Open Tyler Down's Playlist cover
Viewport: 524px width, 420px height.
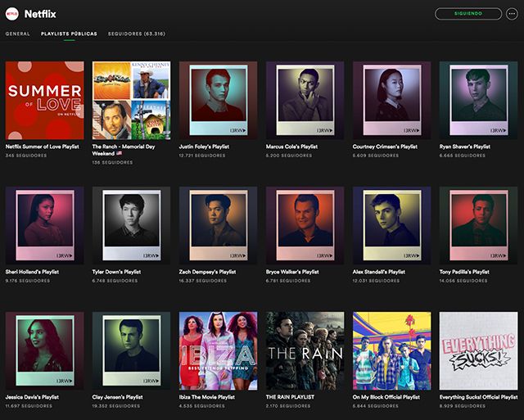pyautogui.click(x=131, y=224)
